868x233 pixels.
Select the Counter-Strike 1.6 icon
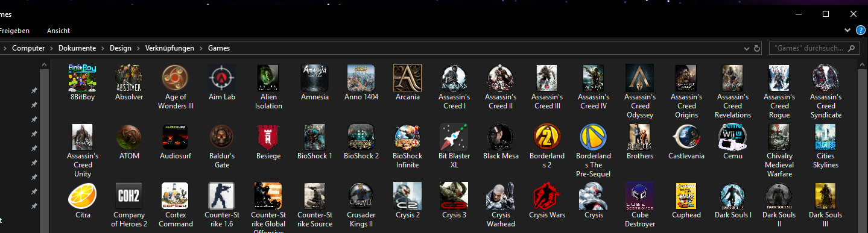[x=222, y=196]
